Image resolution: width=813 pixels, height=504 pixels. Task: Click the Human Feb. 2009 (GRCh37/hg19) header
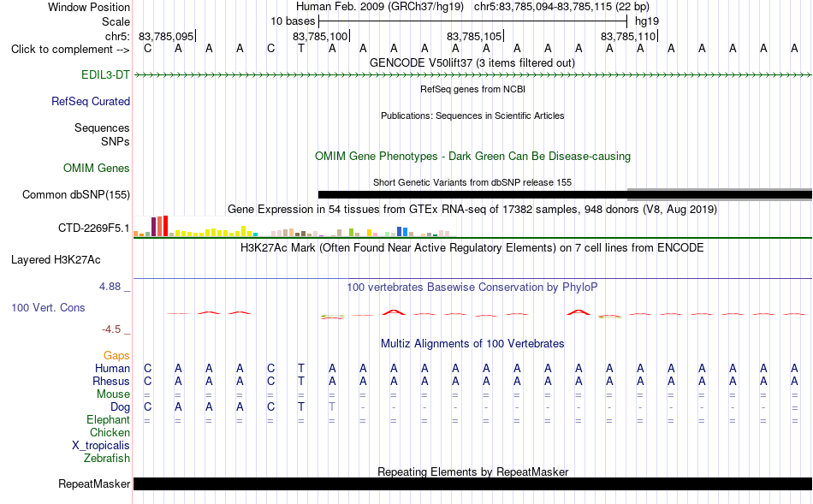point(381,7)
